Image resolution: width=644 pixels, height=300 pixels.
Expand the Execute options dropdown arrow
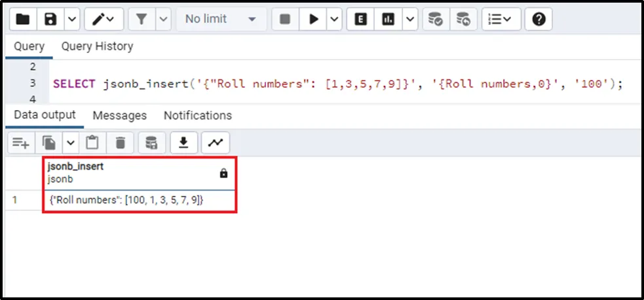click(x=336, y=20)
